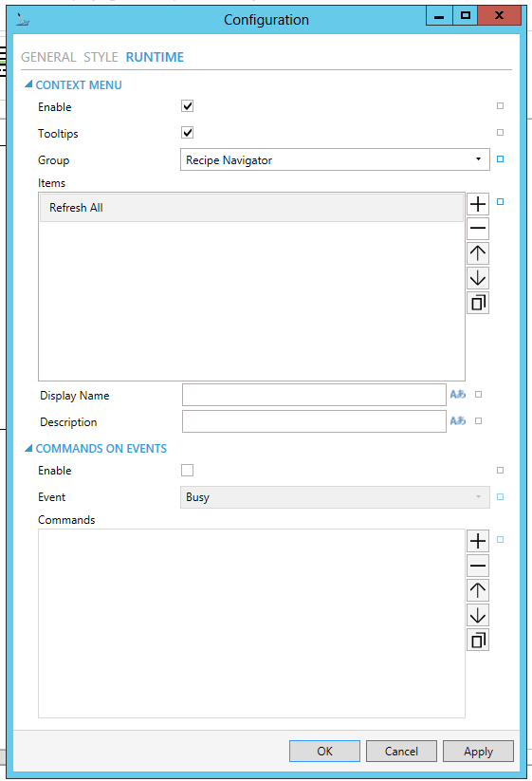
Task: Move context menu item up
Action: point(478,253)
